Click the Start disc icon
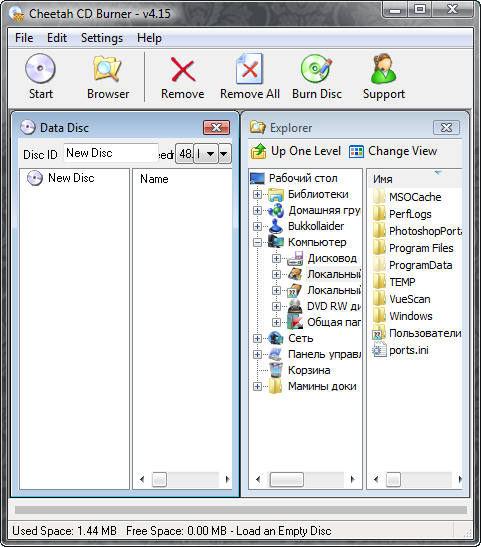Viewport: 481px width, 547px height. coord(40,68)
